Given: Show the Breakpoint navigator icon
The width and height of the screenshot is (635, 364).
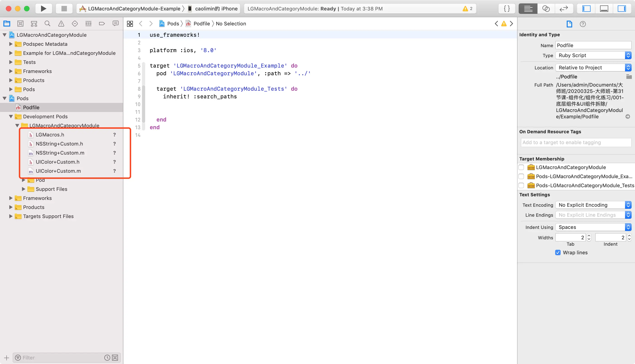Looking at the screenshot, I should click(x=102, y=24).
